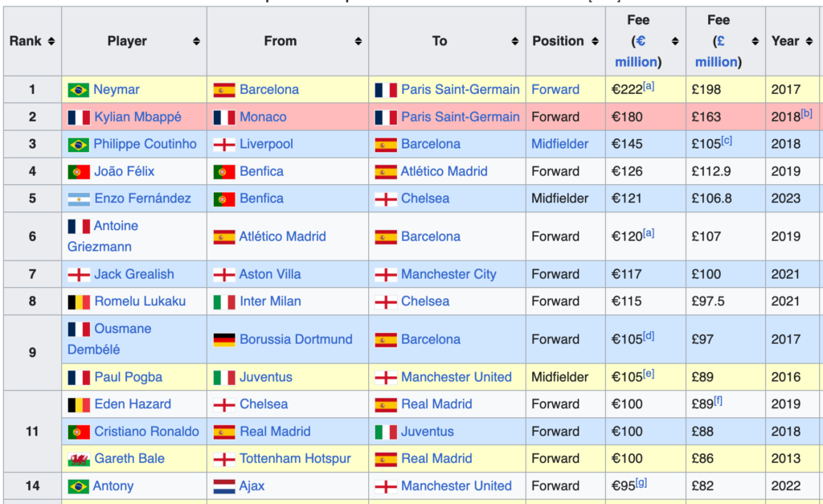Follow the Midfielder link in Coutinho row
Screen dimensions: 823x504
(559, 144)
